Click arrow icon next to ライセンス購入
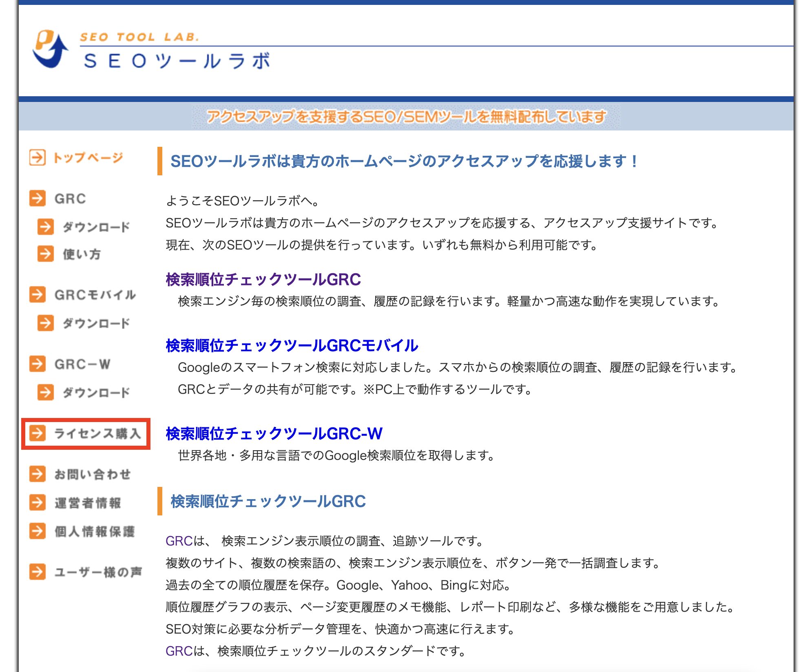 (x=37, y=433)
